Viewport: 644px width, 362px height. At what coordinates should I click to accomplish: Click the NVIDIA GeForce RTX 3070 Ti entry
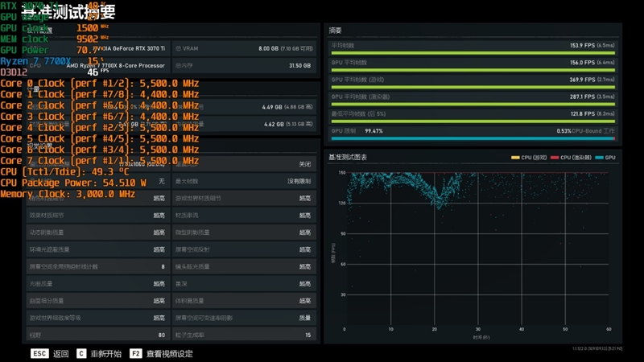(x=129, y=48)
